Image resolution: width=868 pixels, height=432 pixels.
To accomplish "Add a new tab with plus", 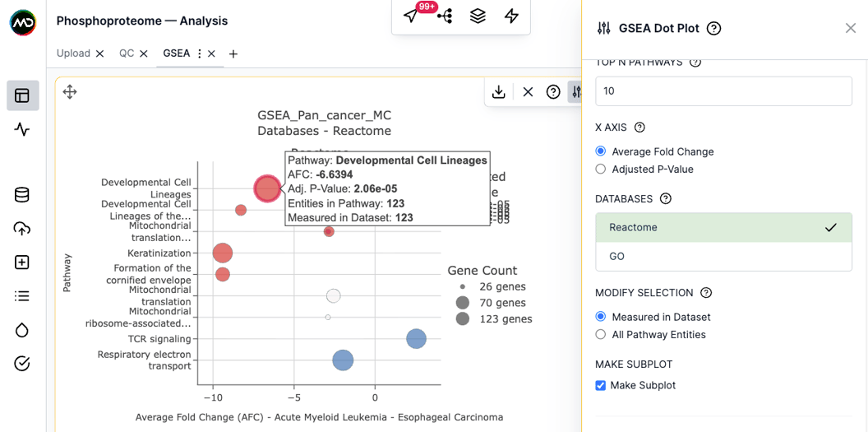I will point(233,53).
